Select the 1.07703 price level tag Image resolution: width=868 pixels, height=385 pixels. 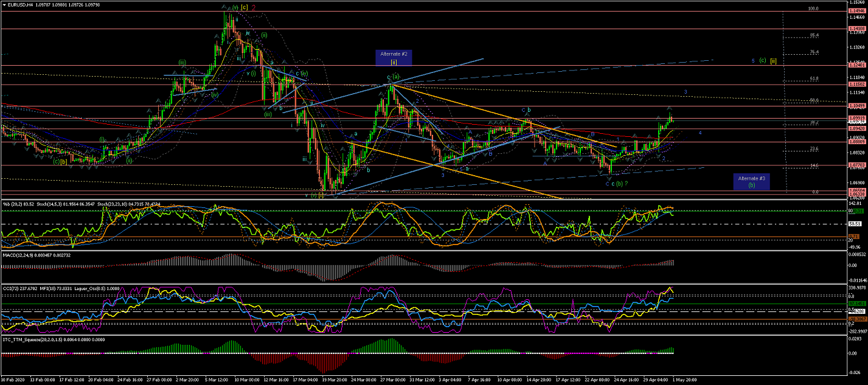tap(858, 165)
